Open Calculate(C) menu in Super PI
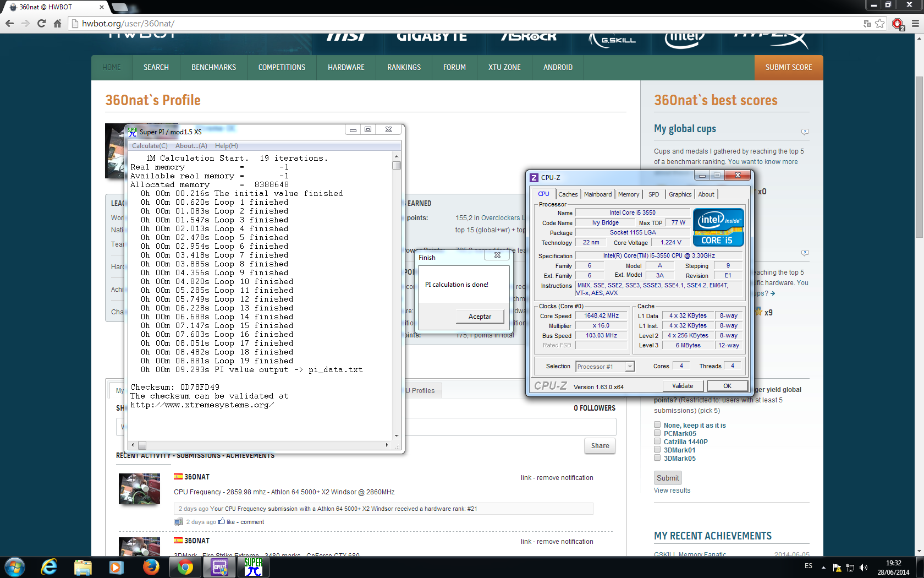 point(150,146)
